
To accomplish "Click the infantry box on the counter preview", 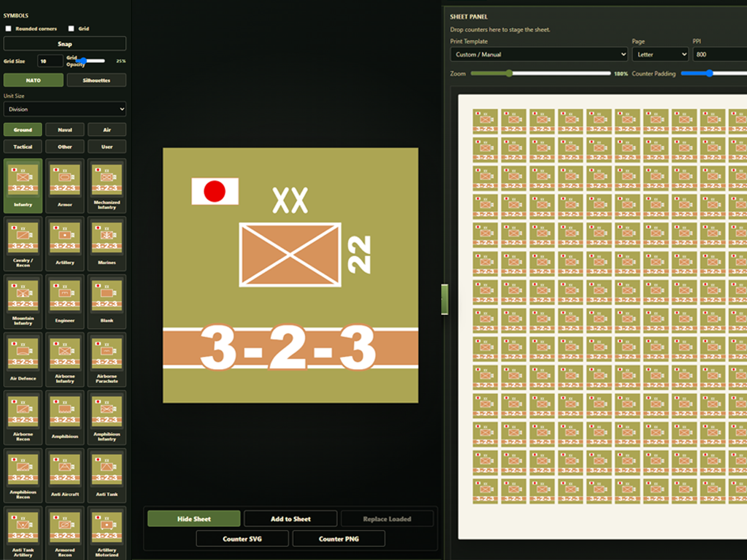I will point(290,255).
